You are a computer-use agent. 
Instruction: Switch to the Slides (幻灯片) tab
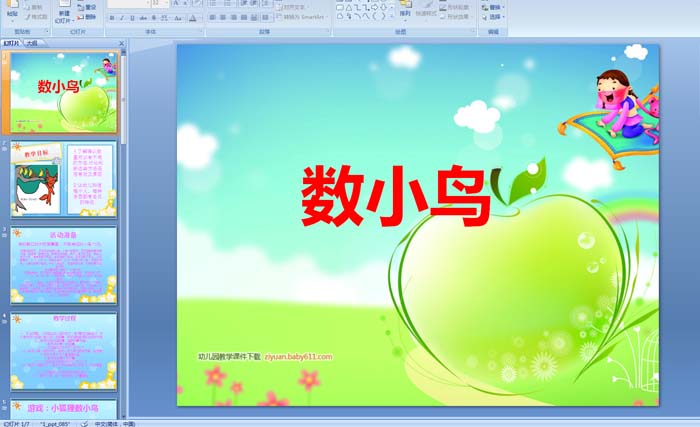pyautogui.click(x=12, y=44)
